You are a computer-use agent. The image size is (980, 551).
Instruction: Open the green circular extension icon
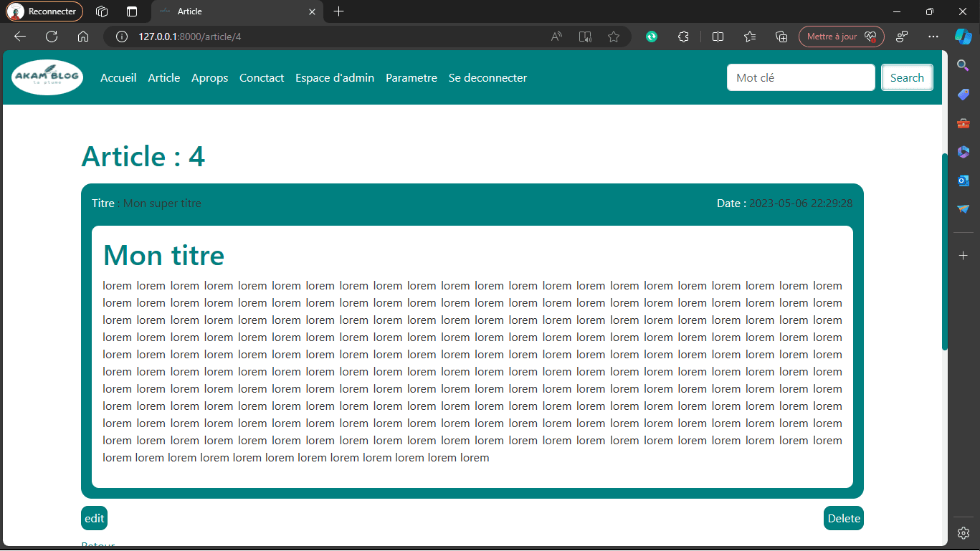click(x=652, y=37)
